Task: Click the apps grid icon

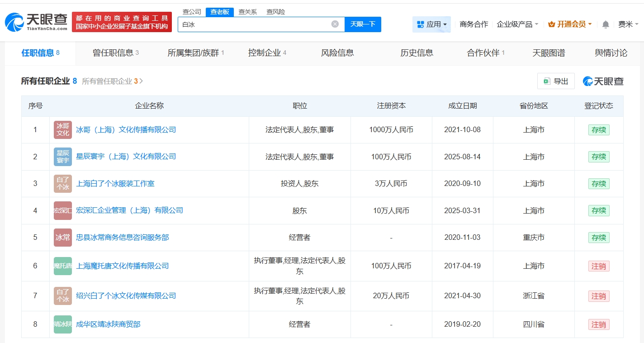Action: (420, 24)
